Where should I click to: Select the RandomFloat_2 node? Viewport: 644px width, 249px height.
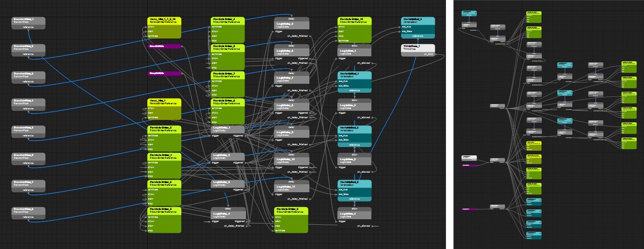click(28, 50)
